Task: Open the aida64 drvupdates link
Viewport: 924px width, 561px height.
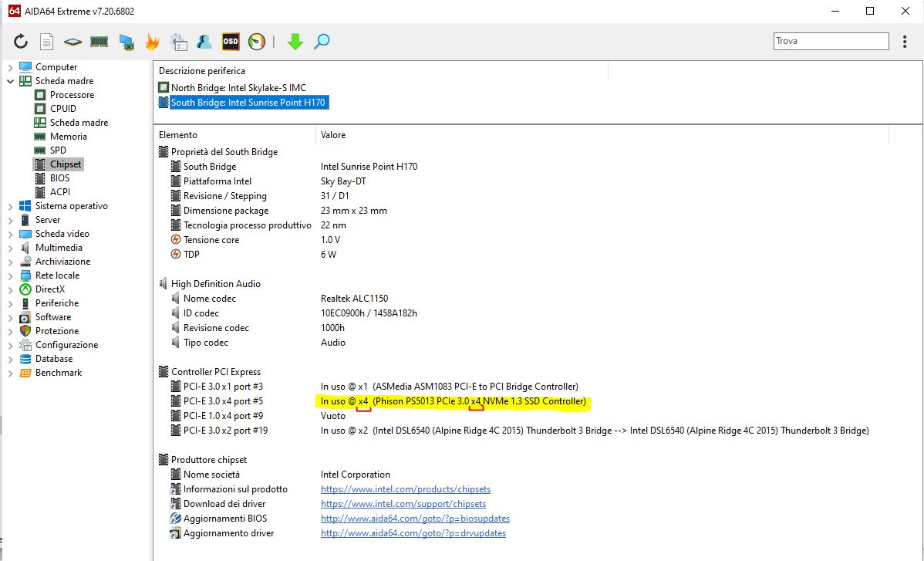Action: point(413,533)
